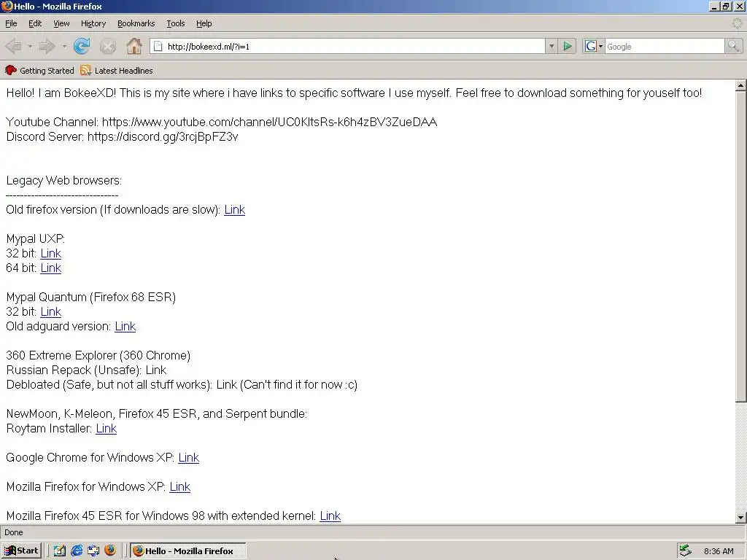Click the Old adguard version Link
Viewport: 747px width, 560px height.
[125, 326]
